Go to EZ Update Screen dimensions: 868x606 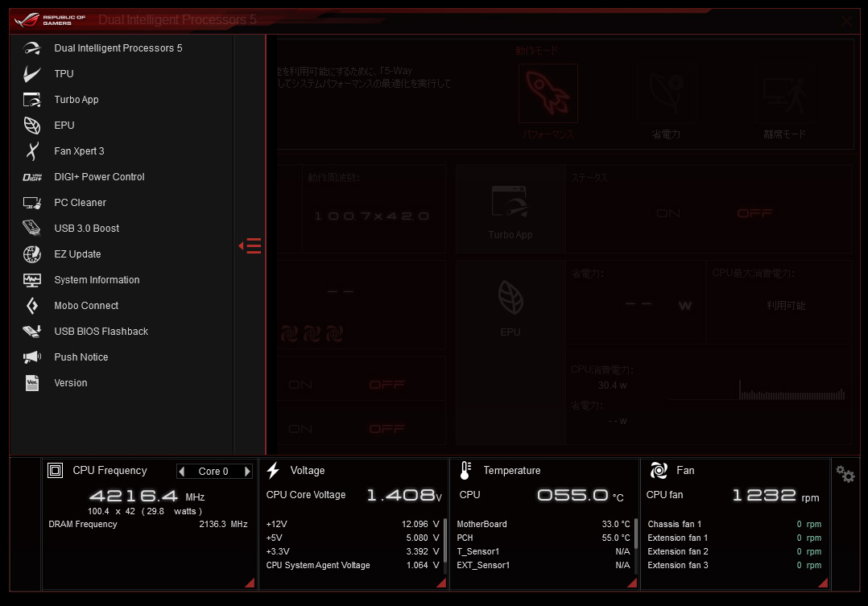77,254
